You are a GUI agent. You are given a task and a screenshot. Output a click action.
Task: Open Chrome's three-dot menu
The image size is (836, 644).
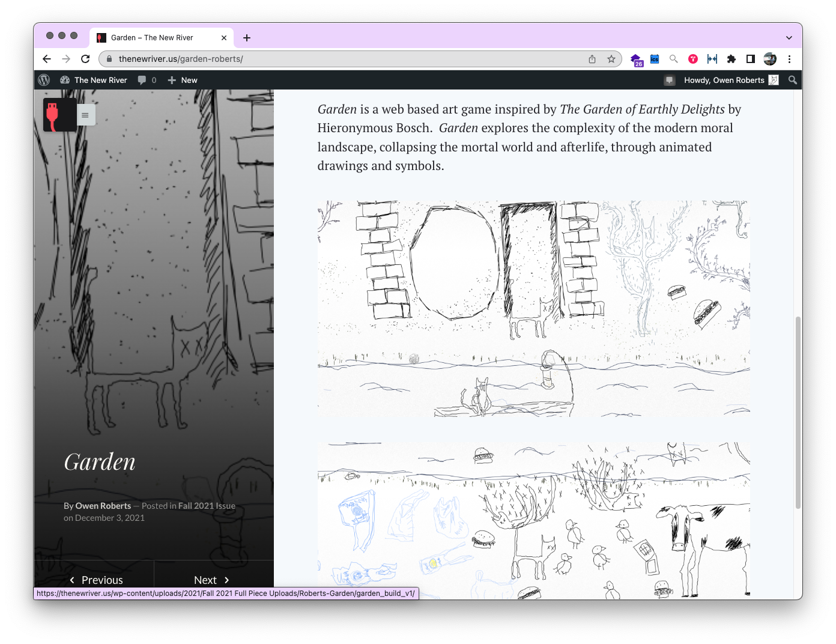pyautogui.click(x=789, y=59)
